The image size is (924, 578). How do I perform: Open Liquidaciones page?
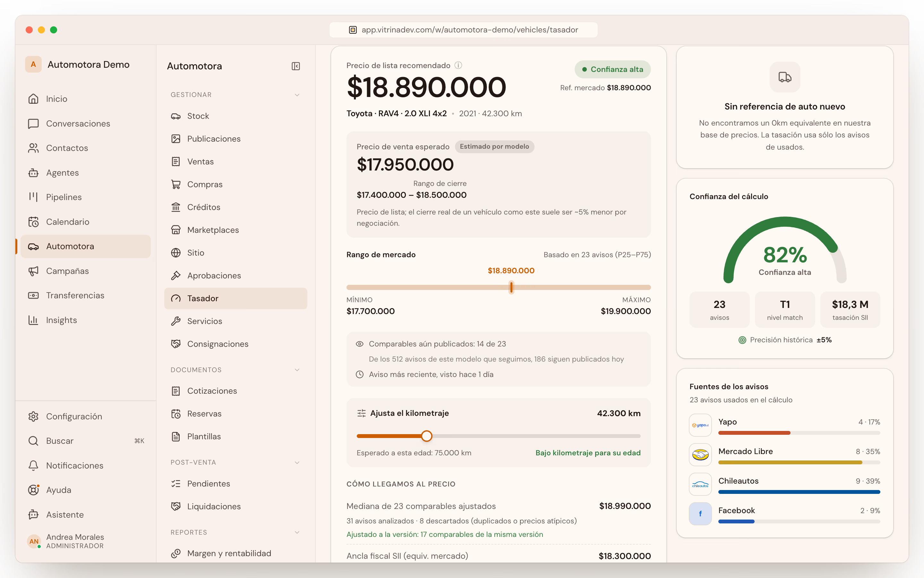(235, 506)
